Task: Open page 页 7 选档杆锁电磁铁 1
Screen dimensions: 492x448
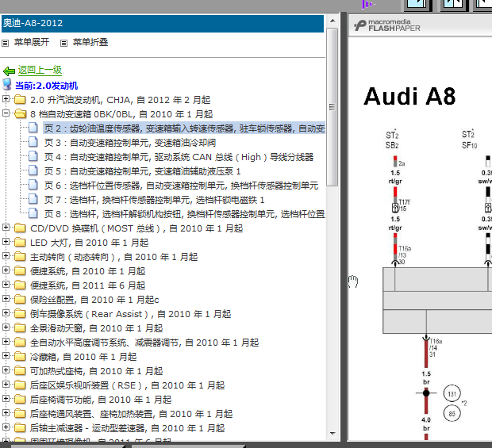Action: click(155, 200)
